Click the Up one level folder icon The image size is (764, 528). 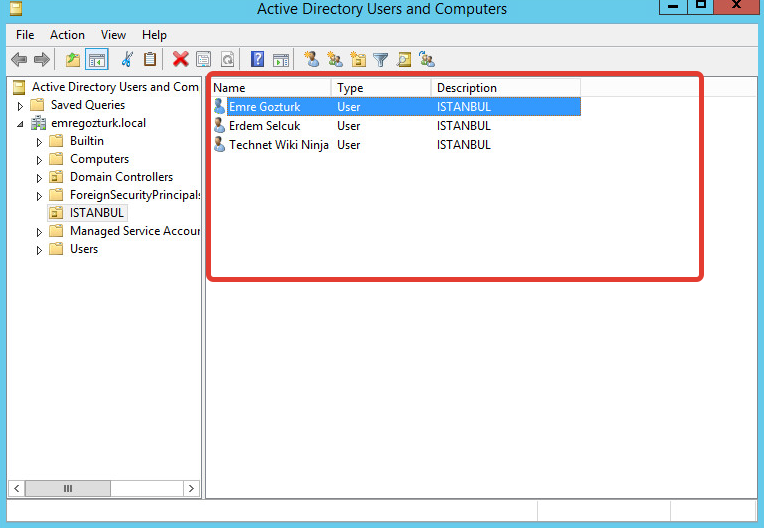pos(73,60)
